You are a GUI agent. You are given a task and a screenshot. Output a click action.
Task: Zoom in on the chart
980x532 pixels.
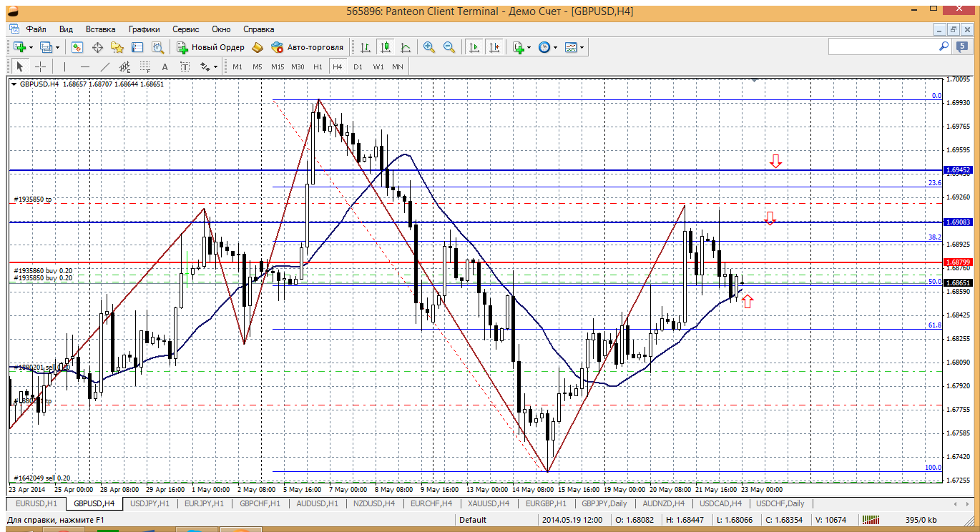click(429, 47)
